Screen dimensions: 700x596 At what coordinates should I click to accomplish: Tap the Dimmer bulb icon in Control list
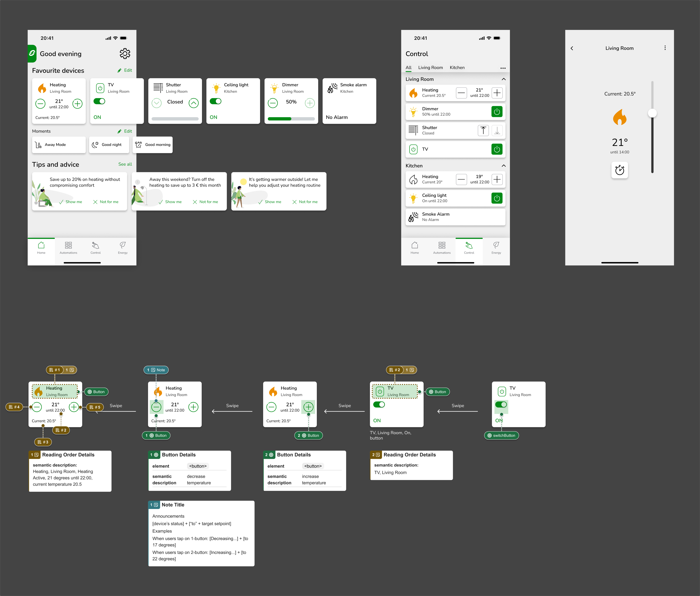(413, 112)
